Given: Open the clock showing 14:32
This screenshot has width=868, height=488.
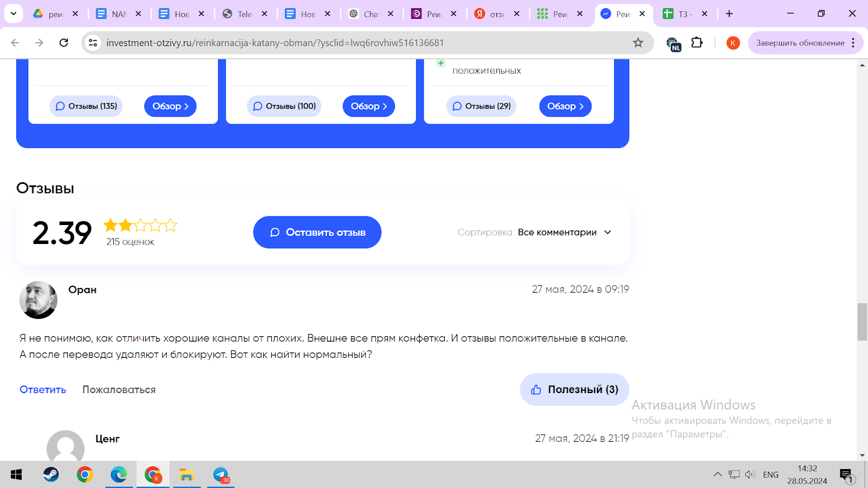Looking at the screenshot, I should click(807, 474).
